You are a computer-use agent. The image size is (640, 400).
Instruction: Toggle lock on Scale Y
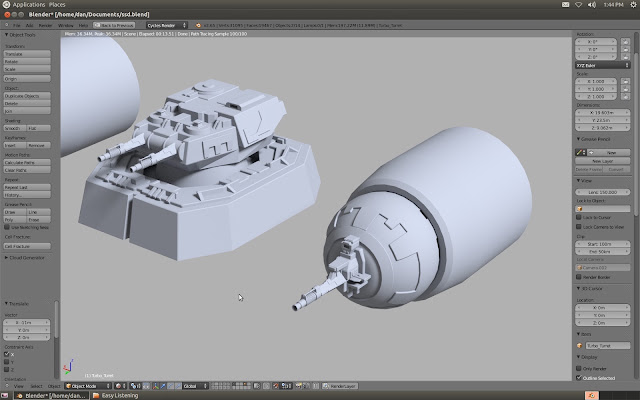tap(625, 89)
